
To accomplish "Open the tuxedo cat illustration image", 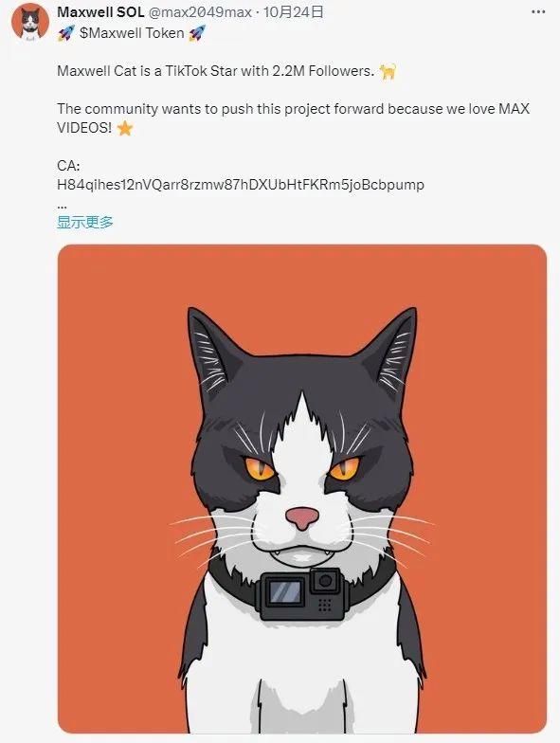I will pos(302,489).
